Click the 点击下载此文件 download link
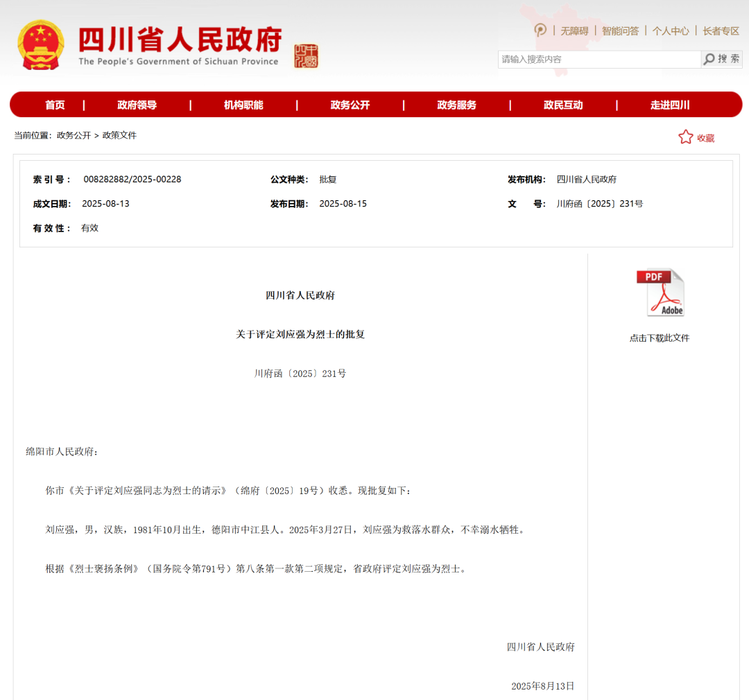Image resolution: width=749 pixels, height=700 pixels. [660, 338]
